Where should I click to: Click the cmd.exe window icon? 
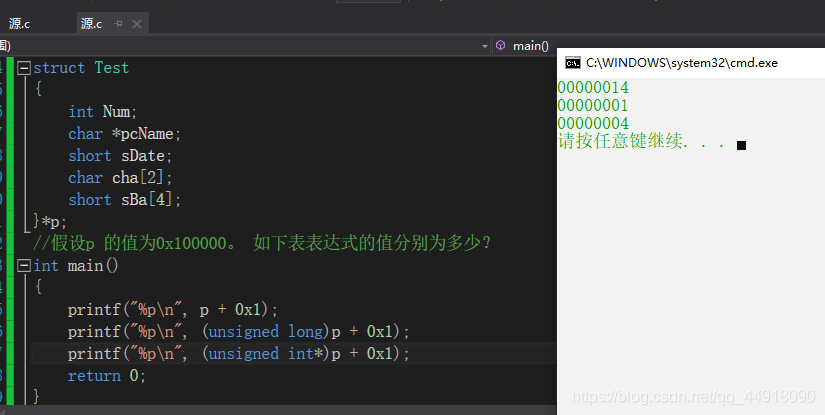[x=572, y=63]
